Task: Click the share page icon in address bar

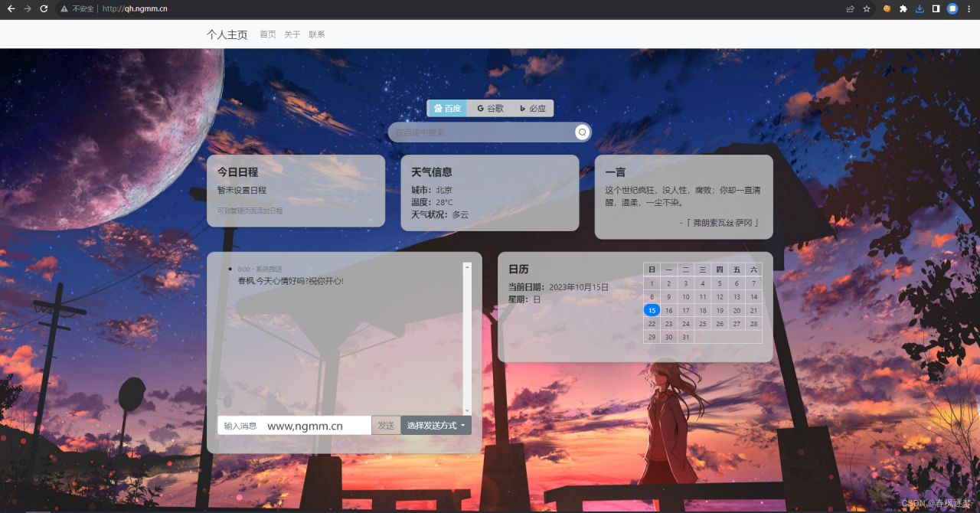Action: (x=850, y=9)
